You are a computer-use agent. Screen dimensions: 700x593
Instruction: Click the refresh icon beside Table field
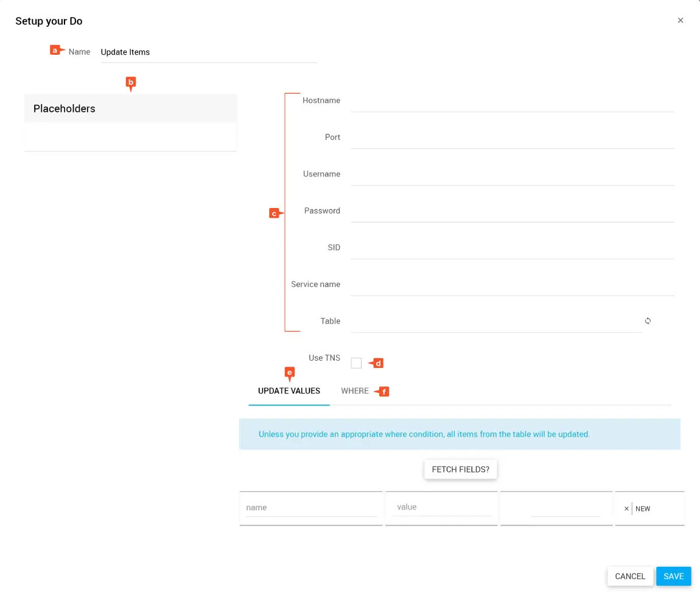pos(648,321)
